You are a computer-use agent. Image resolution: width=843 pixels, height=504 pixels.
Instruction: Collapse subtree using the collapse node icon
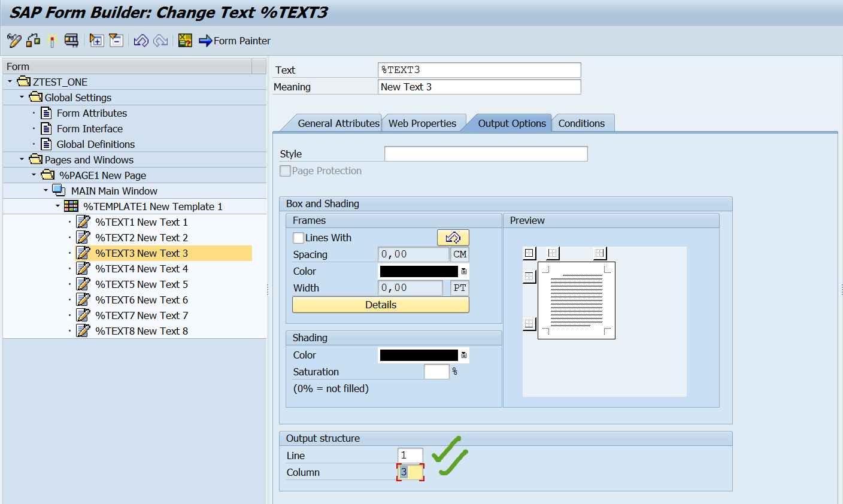pyautogui.click(x=116, y=41)
